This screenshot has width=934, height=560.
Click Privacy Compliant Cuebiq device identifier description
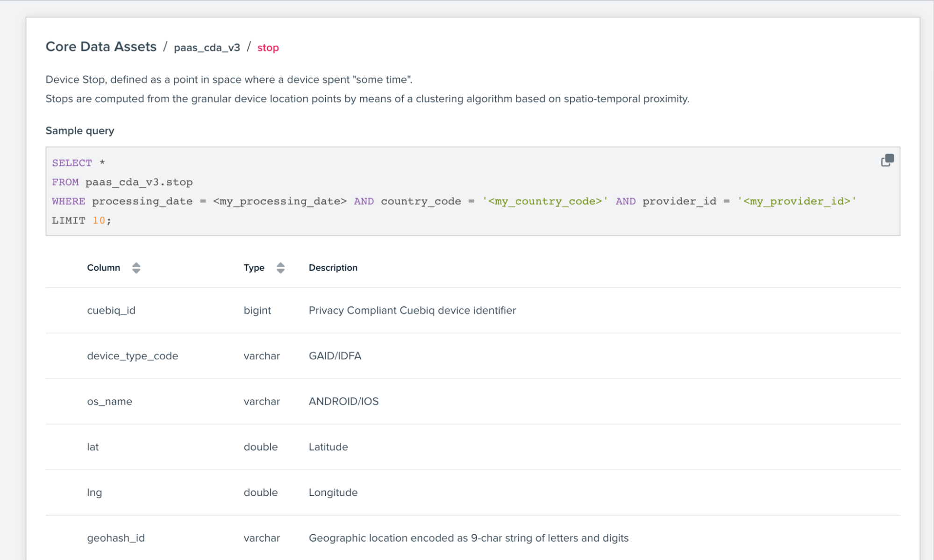[x=413, y=311]
